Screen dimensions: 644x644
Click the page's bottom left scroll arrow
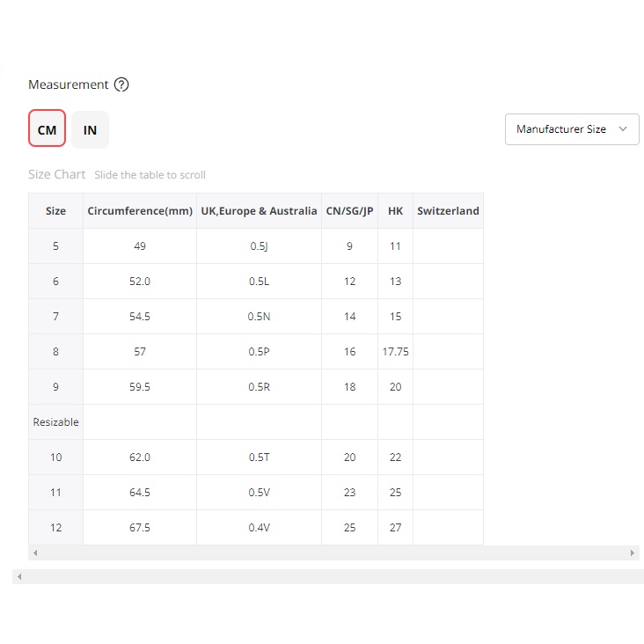point(19,576)
